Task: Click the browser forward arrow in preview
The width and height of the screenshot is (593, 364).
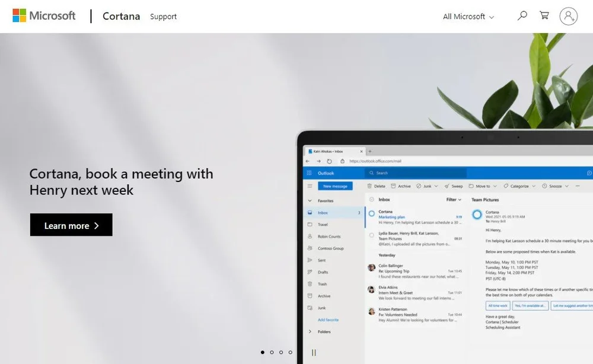Action: [x=319, y=161]
